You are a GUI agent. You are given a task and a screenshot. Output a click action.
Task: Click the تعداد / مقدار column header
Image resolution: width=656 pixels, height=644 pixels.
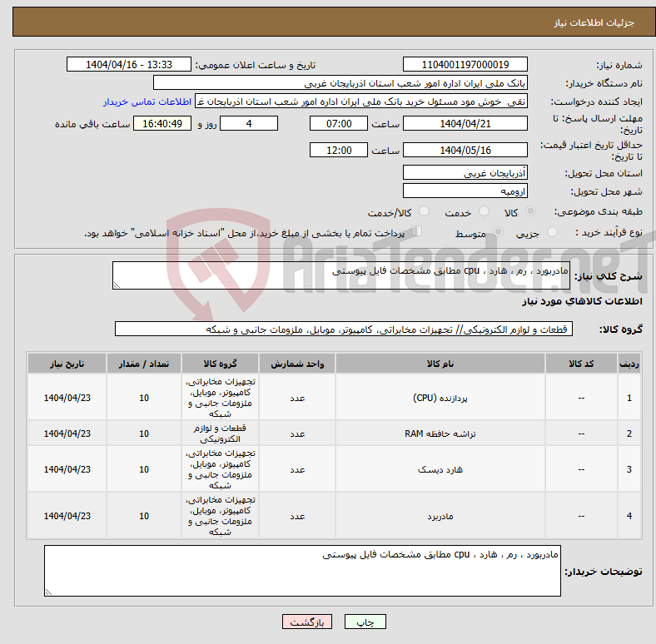pyautogui.click(x=144, y=364)
